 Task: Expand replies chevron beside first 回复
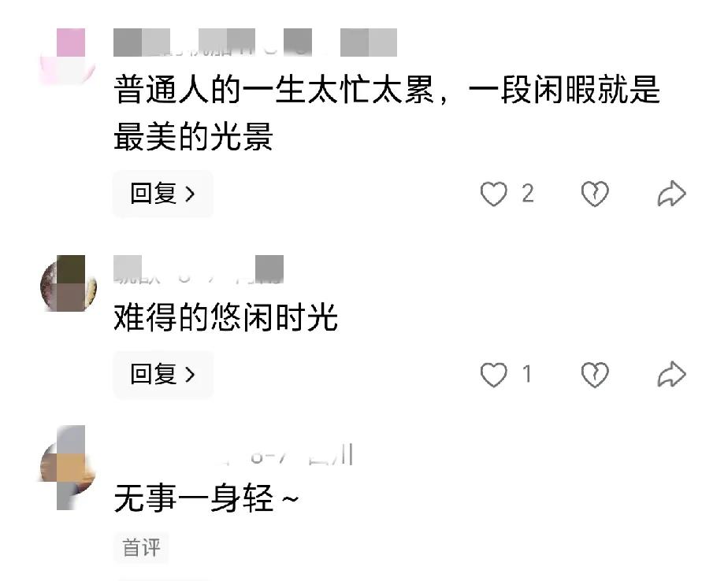(x=189, y=194)
